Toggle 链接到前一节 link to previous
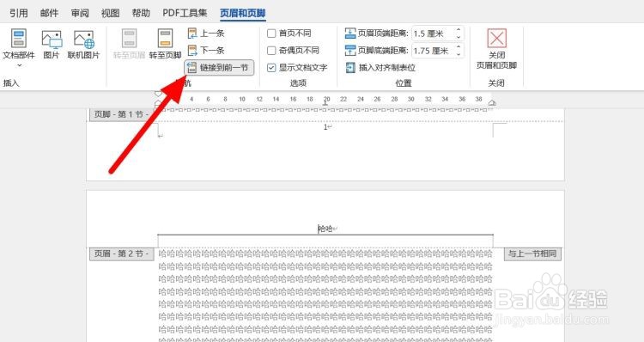644x342 pixels. [x=219, y=68]
